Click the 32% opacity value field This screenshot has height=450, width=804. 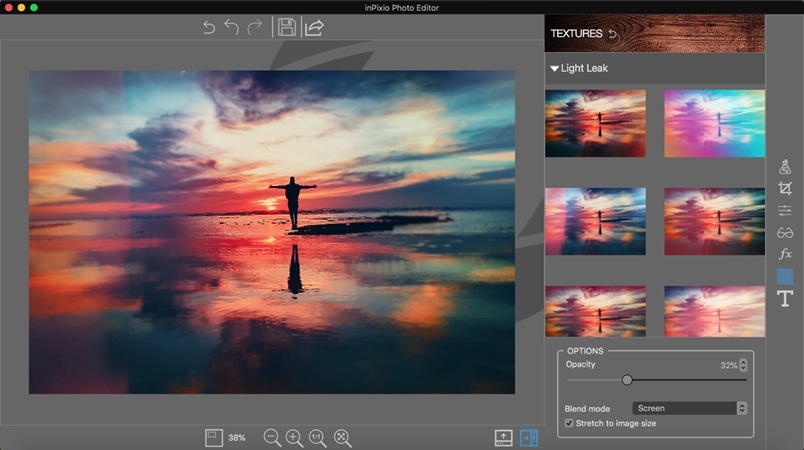[x=729, y=365]
